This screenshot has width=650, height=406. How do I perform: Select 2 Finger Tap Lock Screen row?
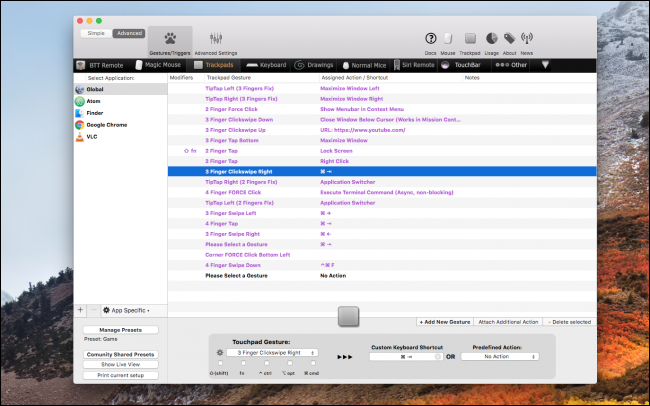382,151
